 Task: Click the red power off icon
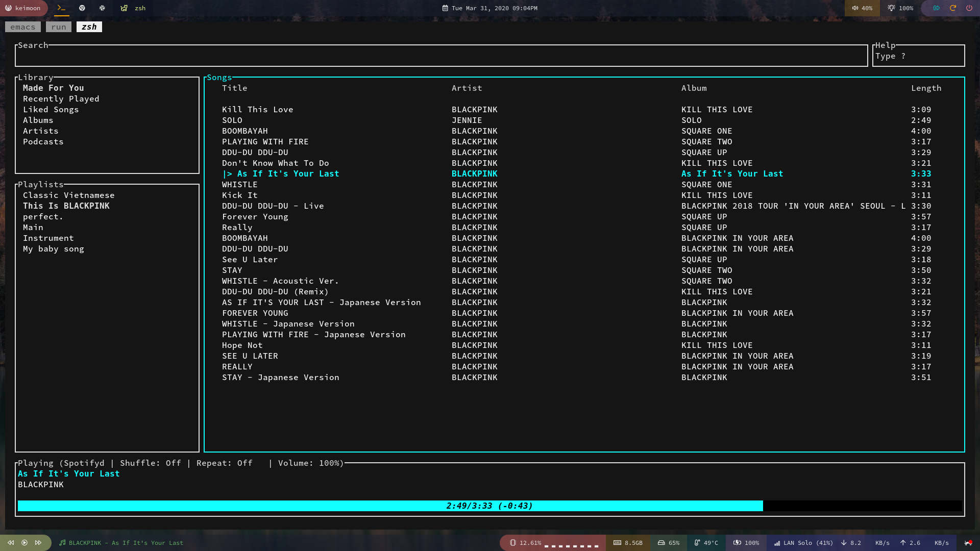coord(969,8)
